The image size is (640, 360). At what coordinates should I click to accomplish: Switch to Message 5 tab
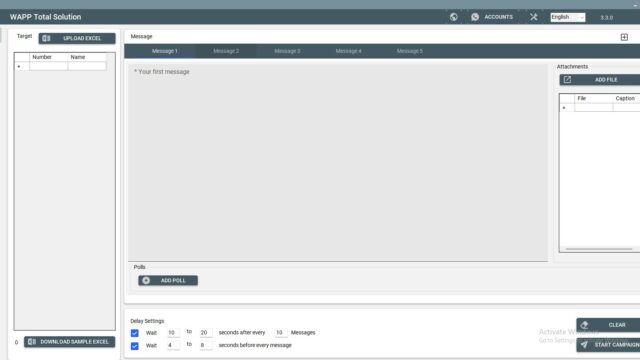410,51
